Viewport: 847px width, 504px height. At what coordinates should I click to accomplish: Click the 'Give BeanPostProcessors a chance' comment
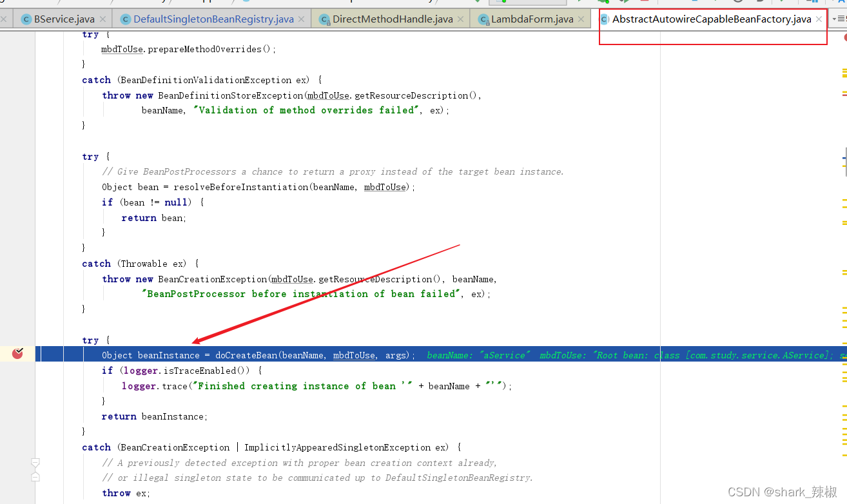coord(333,171)
